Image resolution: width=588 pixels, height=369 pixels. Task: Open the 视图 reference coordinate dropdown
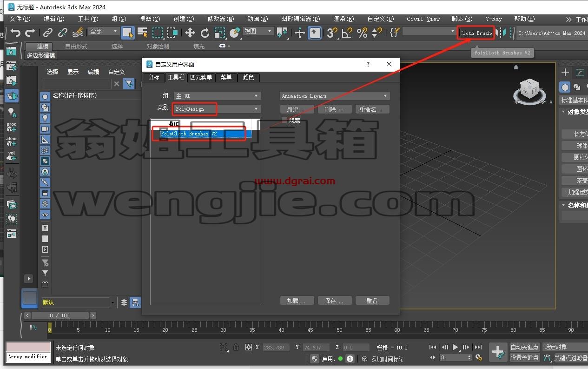tap(258, 31)
